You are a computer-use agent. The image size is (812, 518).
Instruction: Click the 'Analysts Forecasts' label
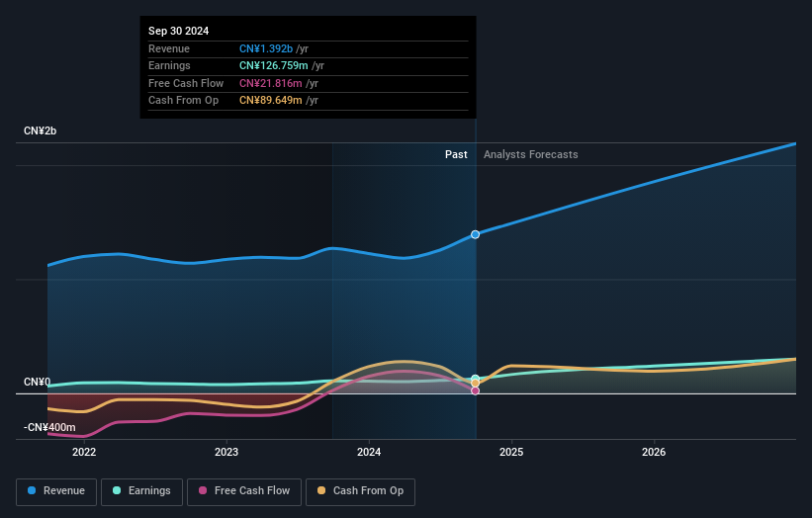coord(531,154)
